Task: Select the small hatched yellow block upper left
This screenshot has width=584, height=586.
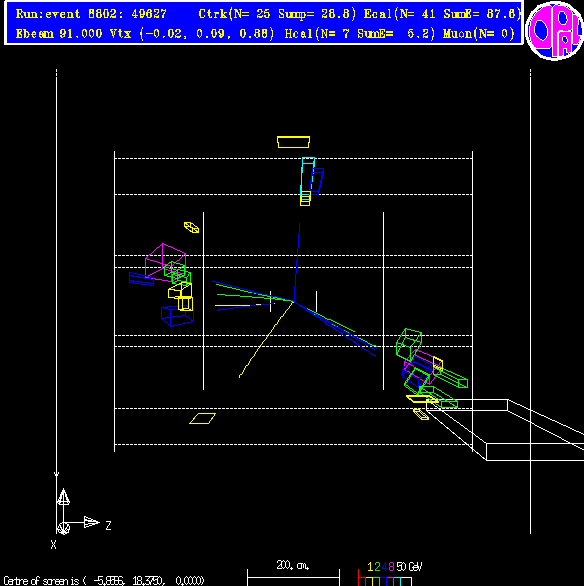Action: point(191,227)
